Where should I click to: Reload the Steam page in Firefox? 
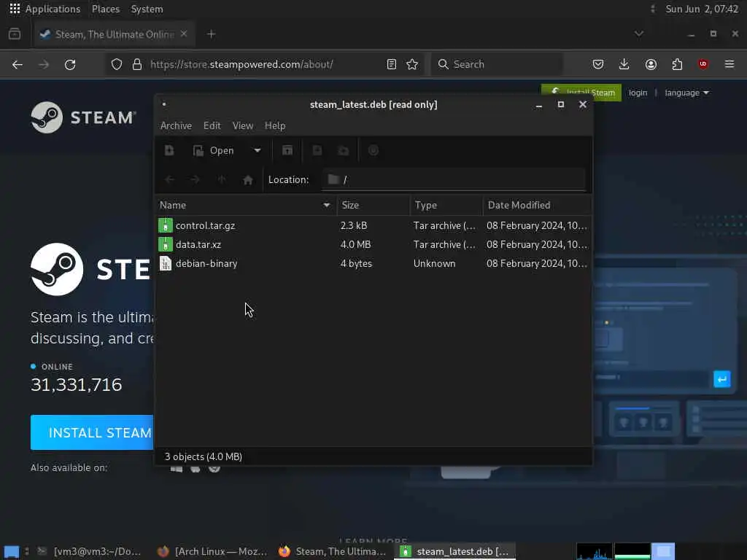point(70,64)
